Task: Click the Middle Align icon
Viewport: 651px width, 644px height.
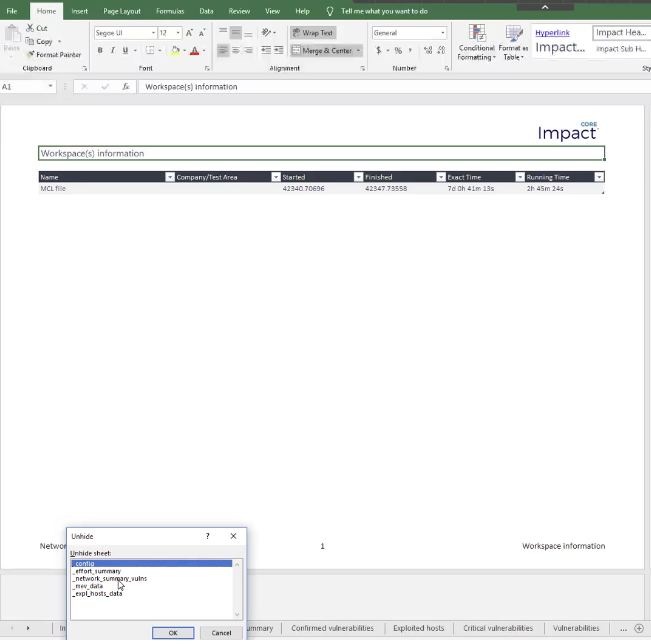Action: click(235, 32)
